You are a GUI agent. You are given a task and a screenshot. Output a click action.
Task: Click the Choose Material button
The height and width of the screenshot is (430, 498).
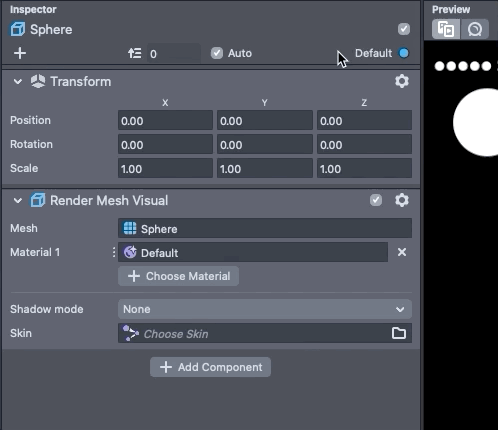(x=178, y=276)
